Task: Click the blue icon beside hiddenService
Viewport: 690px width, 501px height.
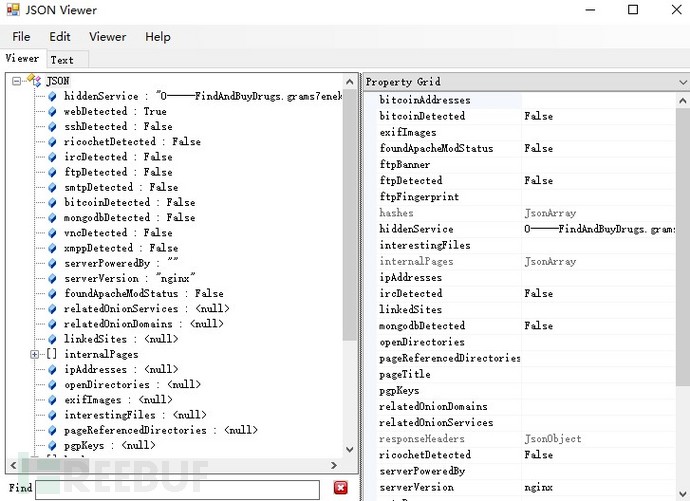Action: tap(52, 96)
